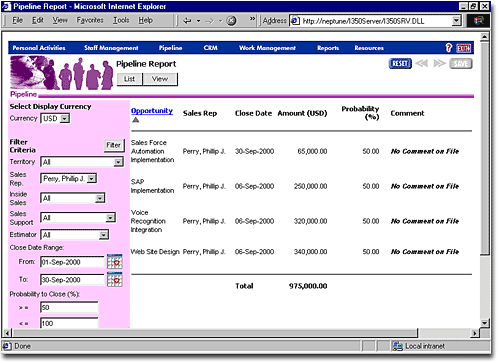Click the red EXIT icon
500x363 pixels.
463,48
